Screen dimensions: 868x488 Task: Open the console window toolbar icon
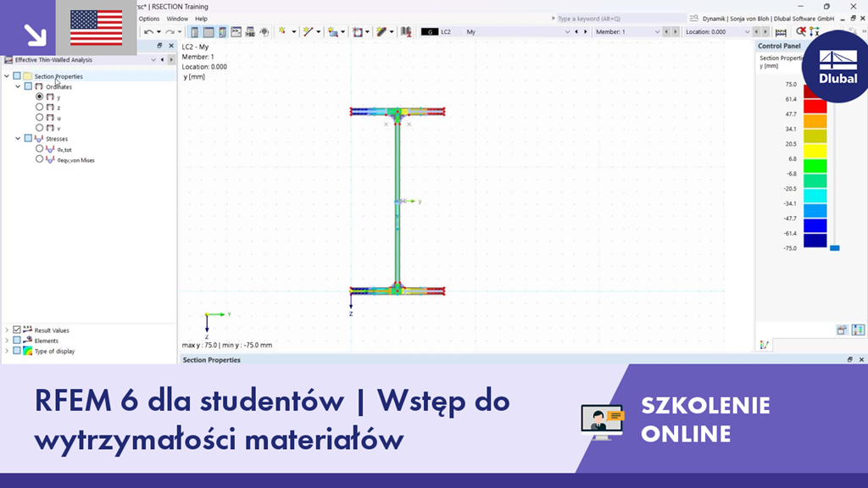coord(236,32)
